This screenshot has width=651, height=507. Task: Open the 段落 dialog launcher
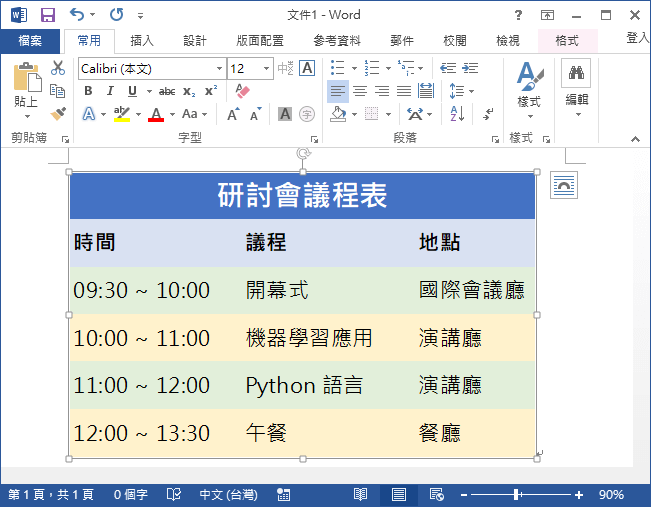(495, 140)
